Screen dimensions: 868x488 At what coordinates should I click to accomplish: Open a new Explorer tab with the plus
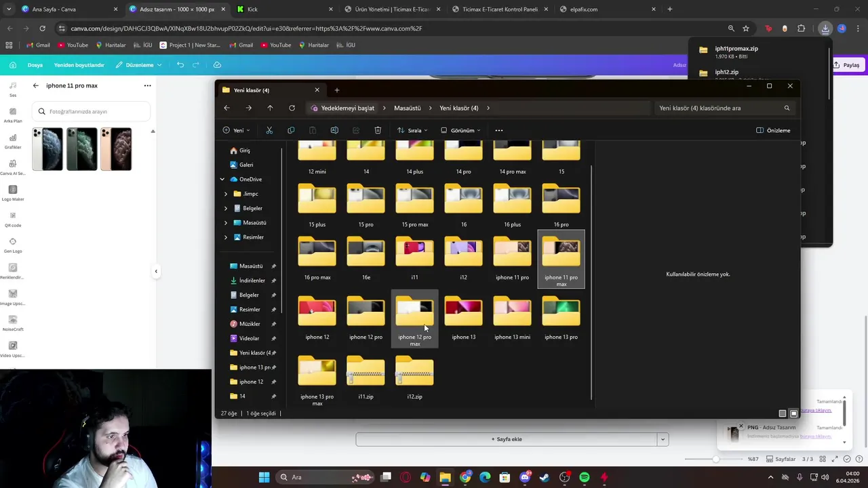point(336,90)
